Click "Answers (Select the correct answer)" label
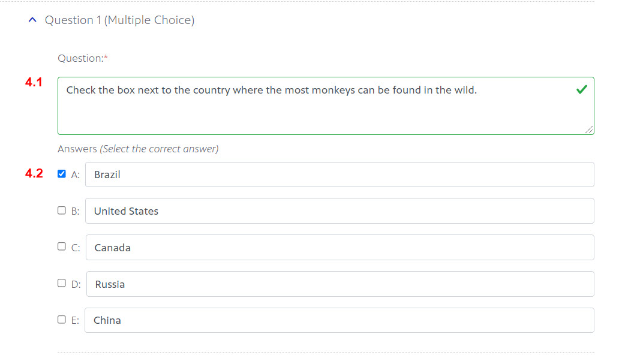Image resolution: width=619 pixels, height=364 pixels. (138, 149)
